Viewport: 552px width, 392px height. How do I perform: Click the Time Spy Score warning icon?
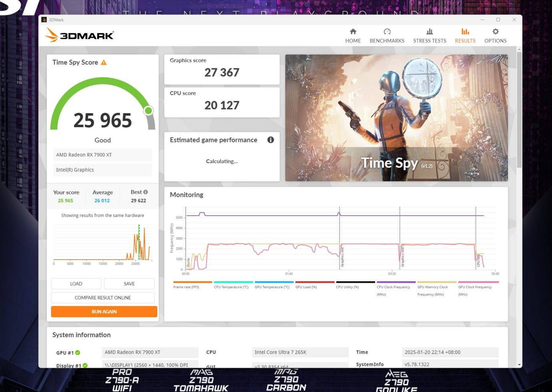[x=104, y=62]
